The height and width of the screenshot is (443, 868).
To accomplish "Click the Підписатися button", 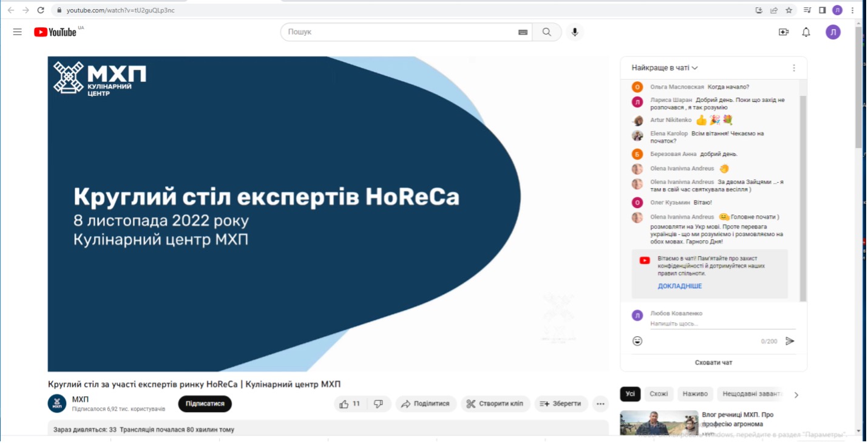I will click(x=205, y=404).
